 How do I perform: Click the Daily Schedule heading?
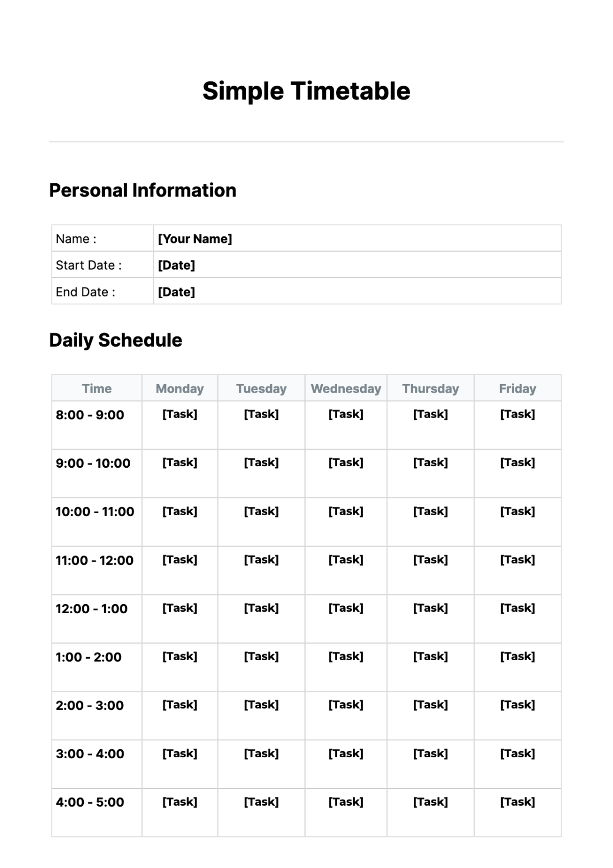click(x=115, y=341)
